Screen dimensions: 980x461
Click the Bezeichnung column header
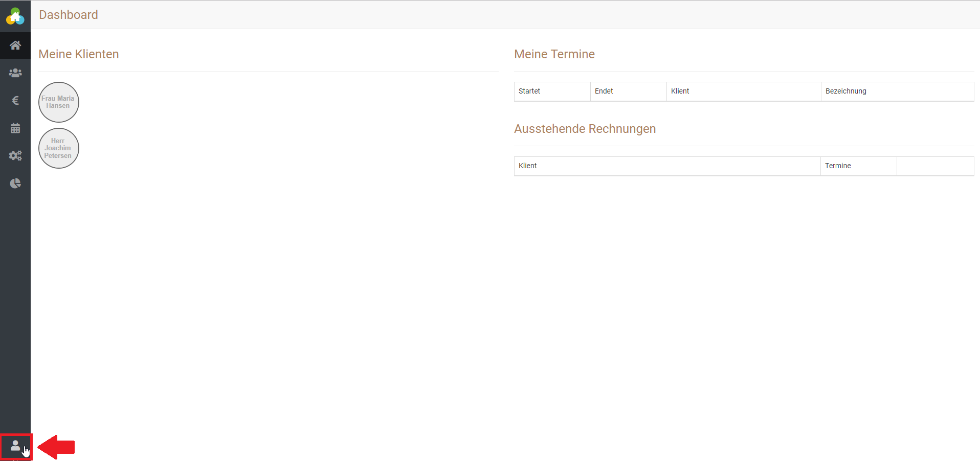845,91
